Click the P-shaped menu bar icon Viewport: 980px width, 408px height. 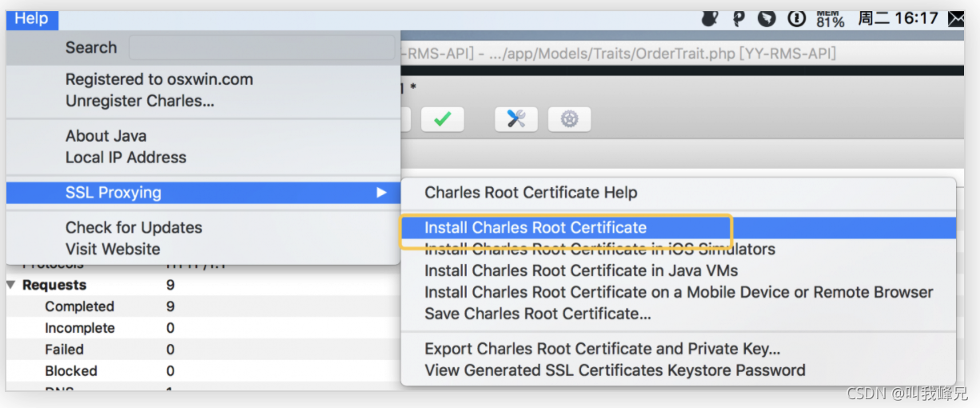[739, 18]
